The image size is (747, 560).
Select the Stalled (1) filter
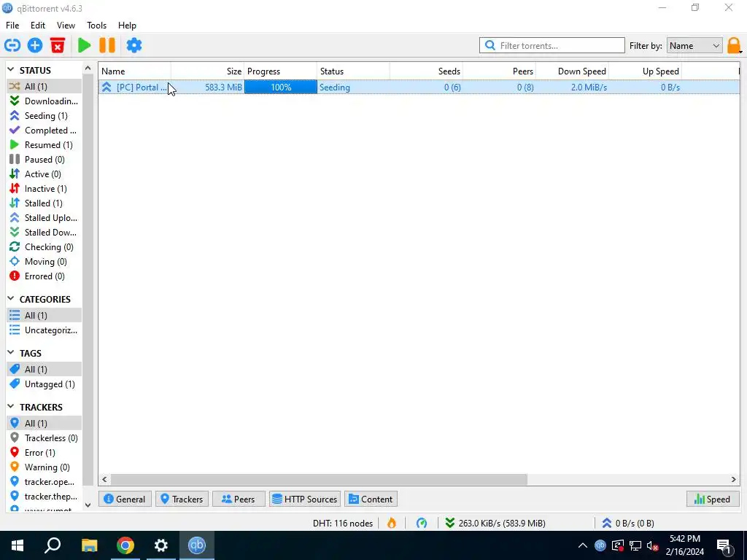(x=44, y=203)
